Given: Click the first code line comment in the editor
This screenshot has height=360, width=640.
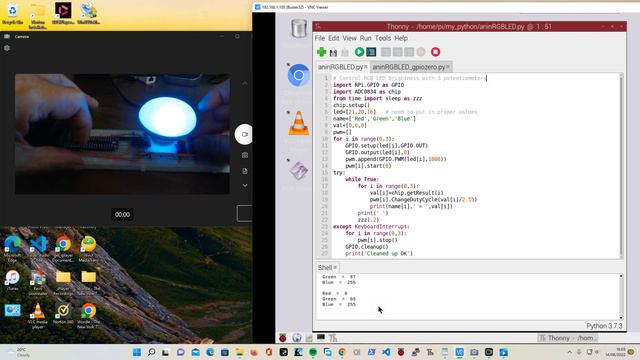Looking at the screenshot, I should [409, 78].
